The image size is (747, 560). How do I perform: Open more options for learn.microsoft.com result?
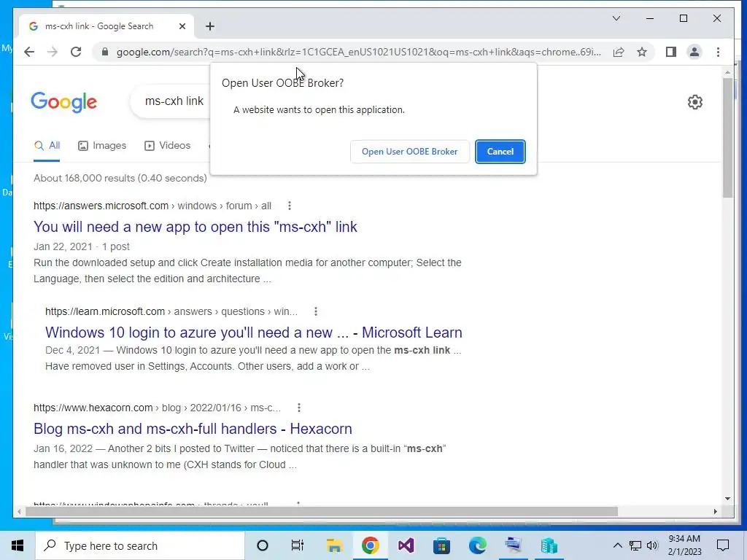[315, 311]
